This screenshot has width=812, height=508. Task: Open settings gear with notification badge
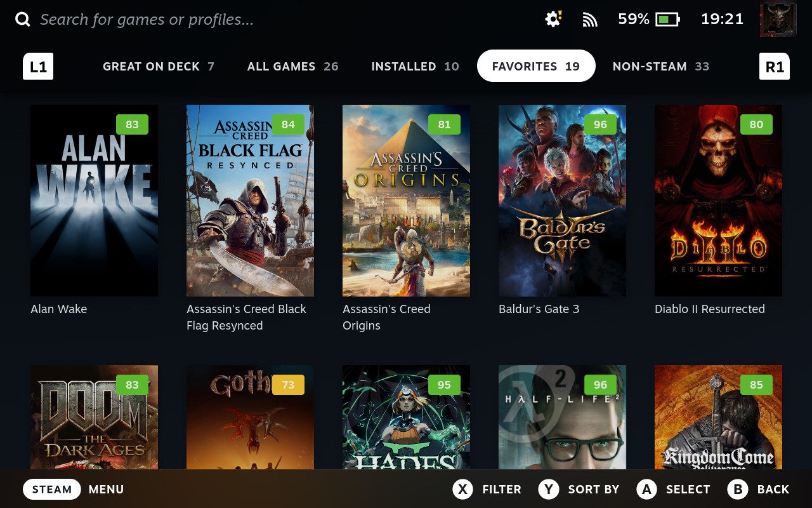(x=553, y=19)
